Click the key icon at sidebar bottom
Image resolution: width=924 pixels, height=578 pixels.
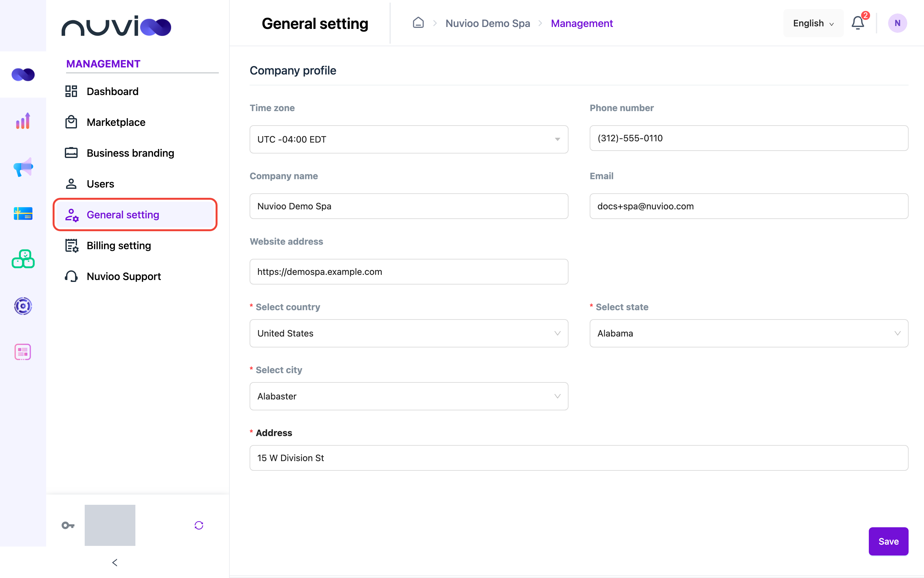(x=68, y=525)
